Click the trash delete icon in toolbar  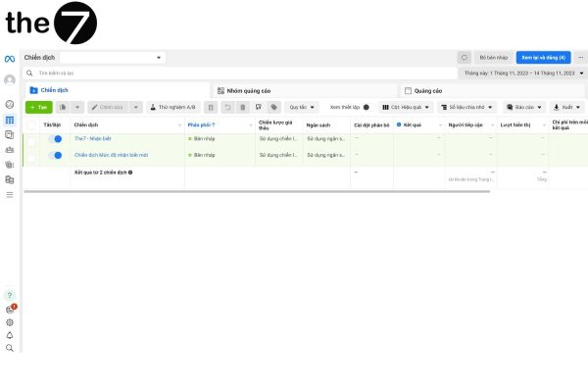(243, 107)
